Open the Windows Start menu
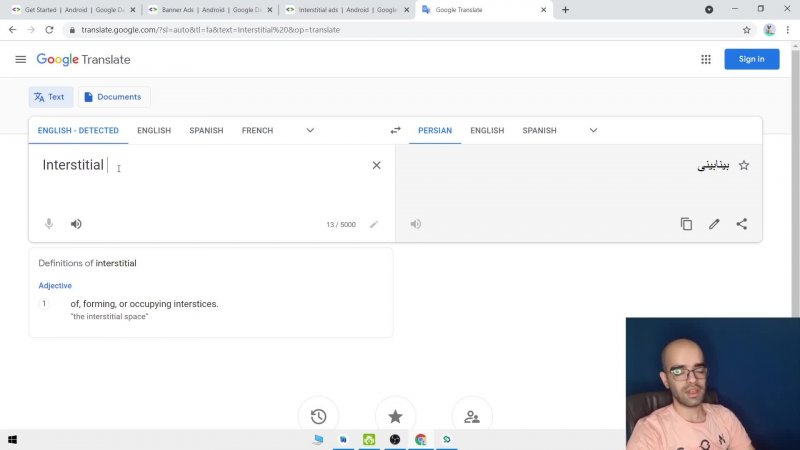800x450 pixels. [x=13, y=439]
